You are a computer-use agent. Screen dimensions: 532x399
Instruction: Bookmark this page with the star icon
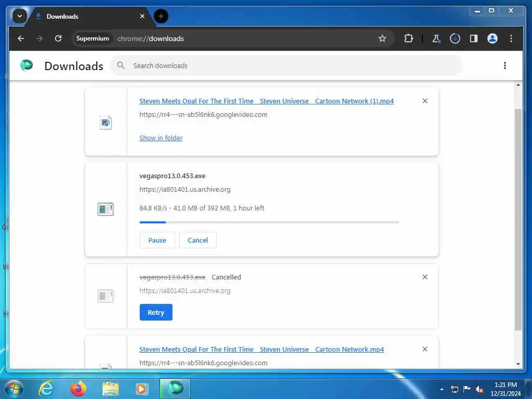point(382,38)
